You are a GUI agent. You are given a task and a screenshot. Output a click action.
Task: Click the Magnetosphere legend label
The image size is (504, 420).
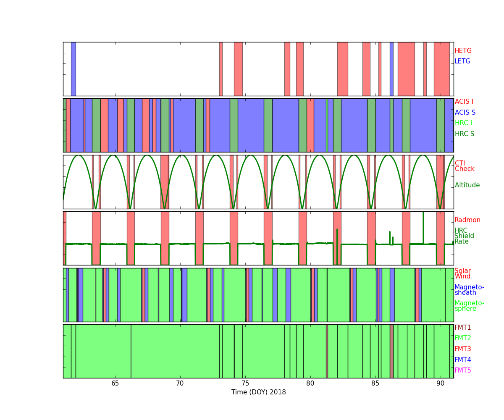(x=469, y=306)
